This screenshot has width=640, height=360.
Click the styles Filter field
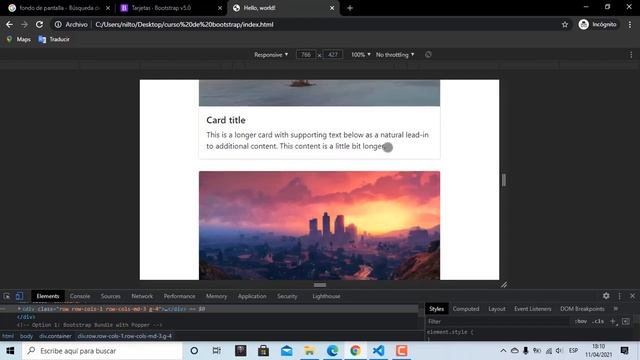click(x=497, y=322)
